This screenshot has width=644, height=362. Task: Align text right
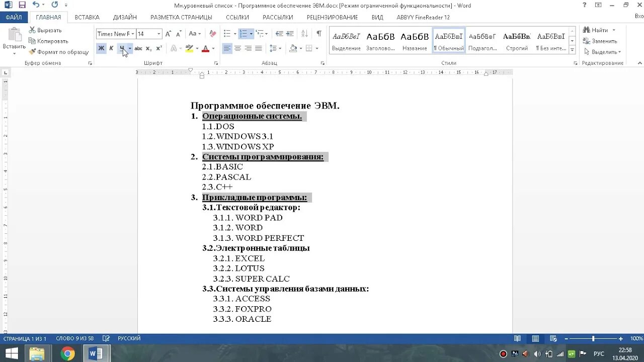point(248,48)
